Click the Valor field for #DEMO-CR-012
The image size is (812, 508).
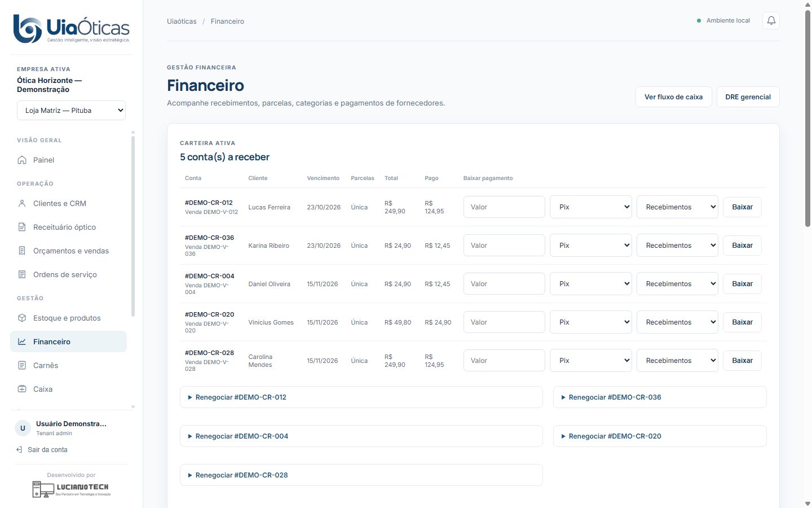pyautogui.click(x=504, y=207)
